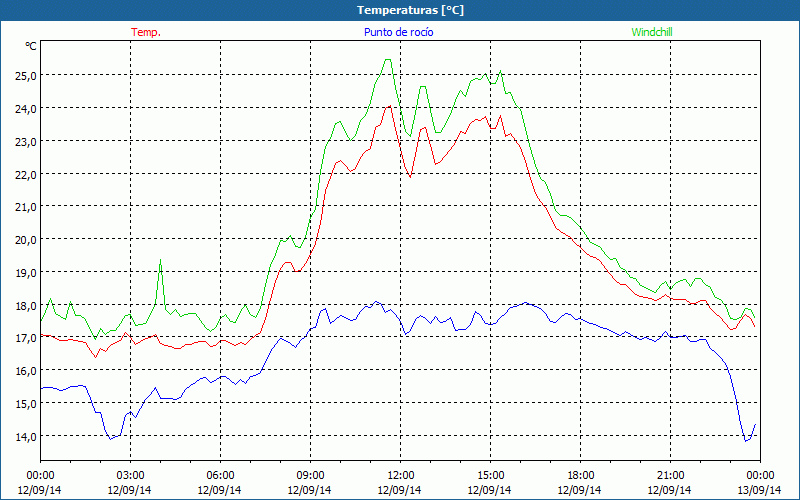Click the 18,0 y-axis value
Image resolution: width=800 pixels, height=500 pixels.
pos(26,305)
